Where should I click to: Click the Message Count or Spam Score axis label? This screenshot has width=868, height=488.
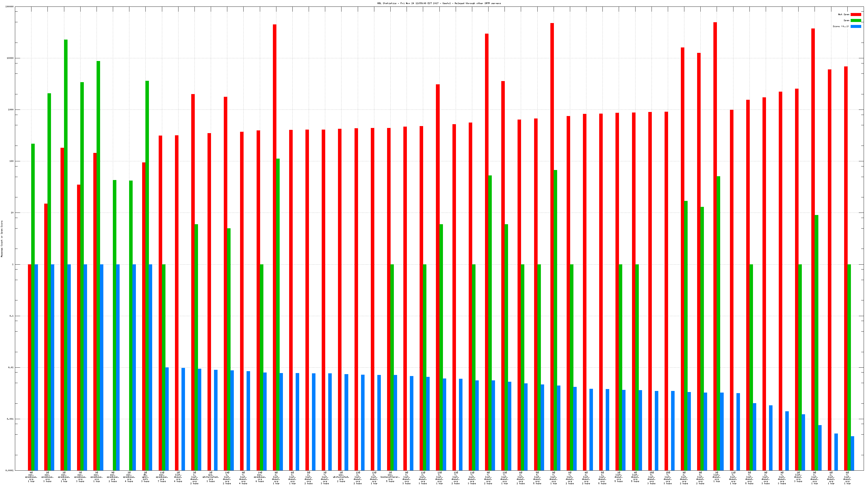(x=2, y=239)
